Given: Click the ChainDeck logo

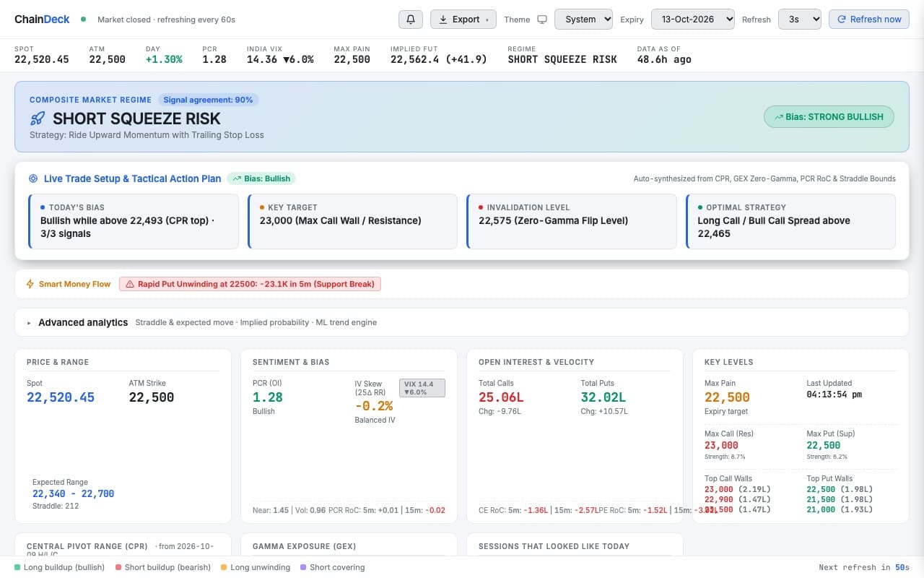Looking at the screenshot, I should [x=42, y=20].
